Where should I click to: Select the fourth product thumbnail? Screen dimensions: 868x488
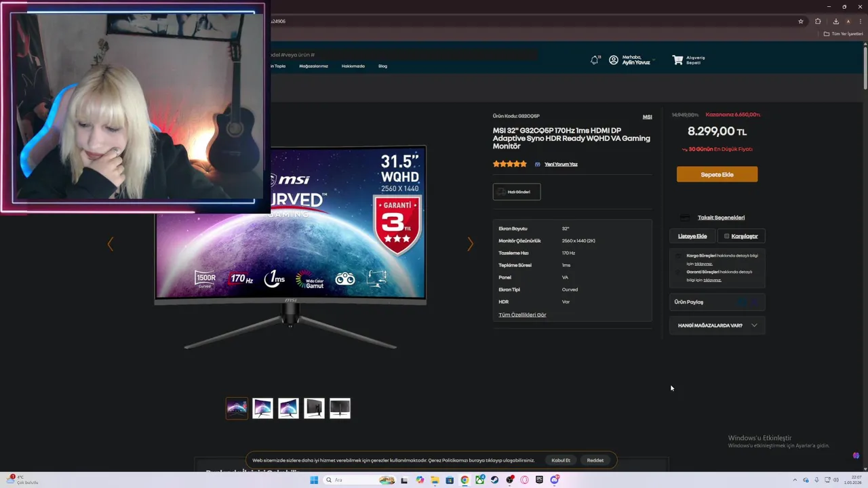(x=314, y=408)
